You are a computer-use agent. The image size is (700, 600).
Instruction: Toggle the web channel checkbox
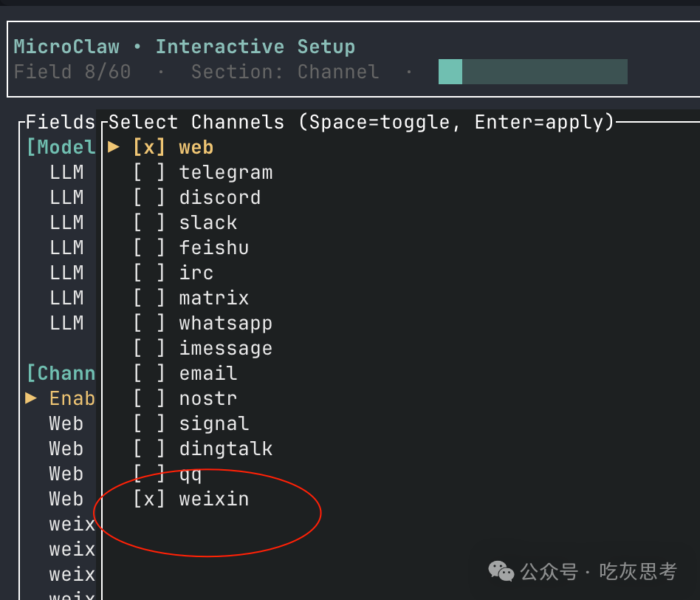pos(149,148)
